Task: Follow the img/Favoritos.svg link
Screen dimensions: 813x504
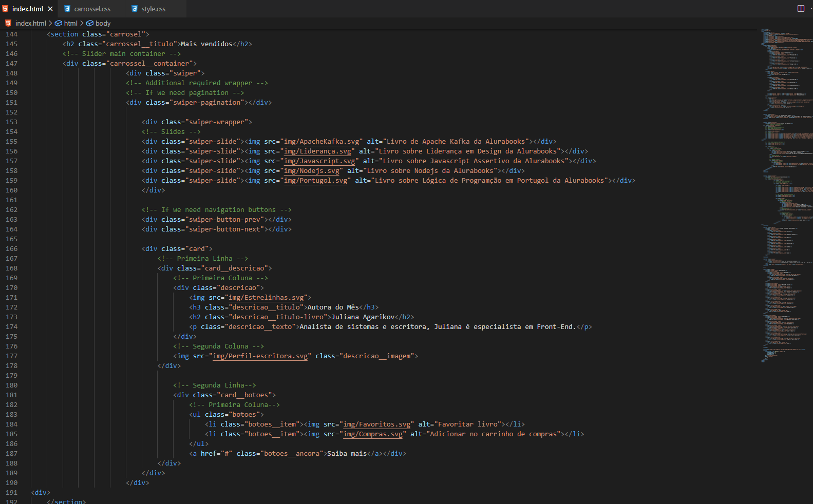Action: (377, 424)
